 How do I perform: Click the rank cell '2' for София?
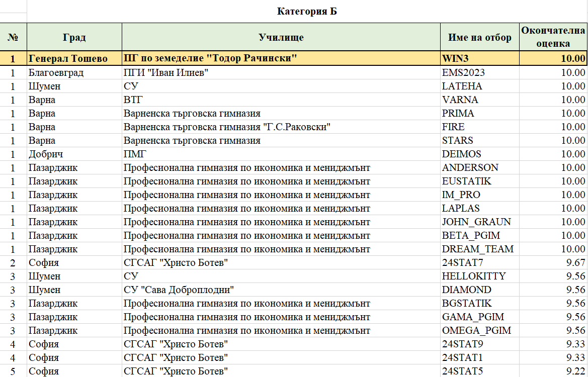[13, 262]
